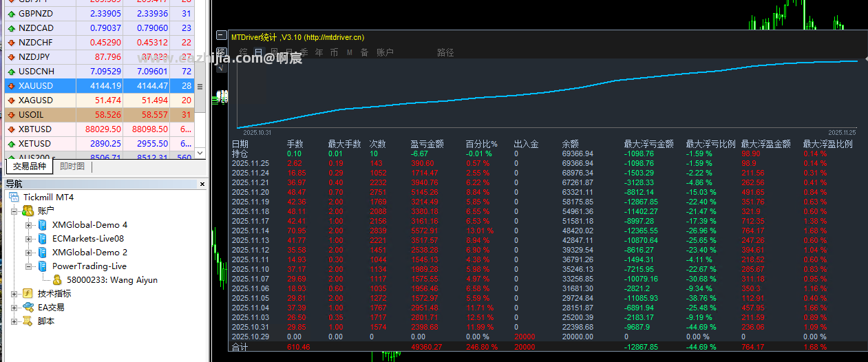Select the 周 weekly tab in MTDriver

point(274,52)
